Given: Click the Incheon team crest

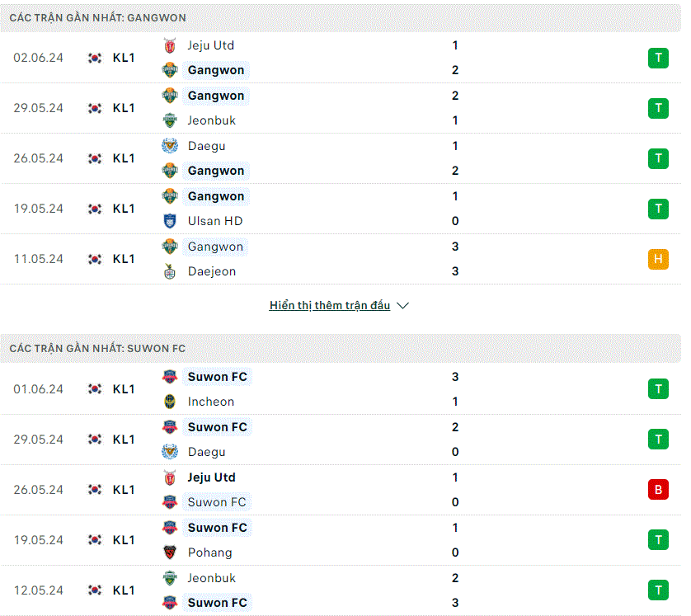Looking at the screenshot, I should pyautogui.click(x=170, y=402).
